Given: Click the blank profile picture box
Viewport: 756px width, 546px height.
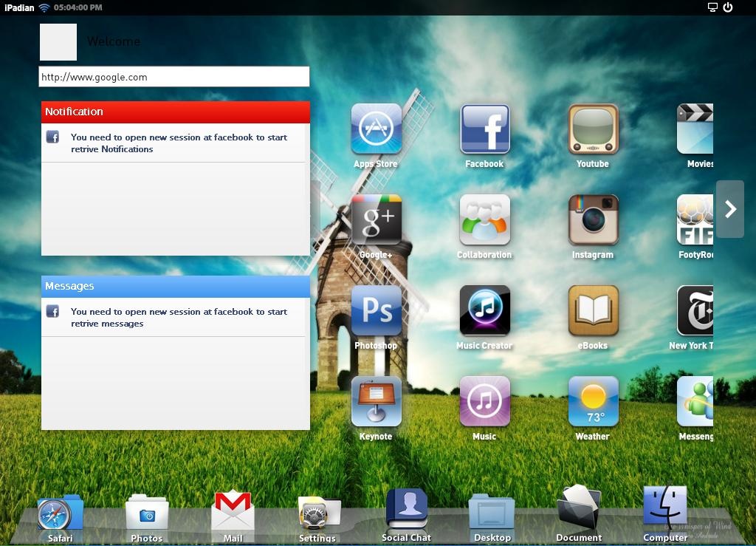Looking at the screenshot, I should pyautogui.click(x=58, y=42).
